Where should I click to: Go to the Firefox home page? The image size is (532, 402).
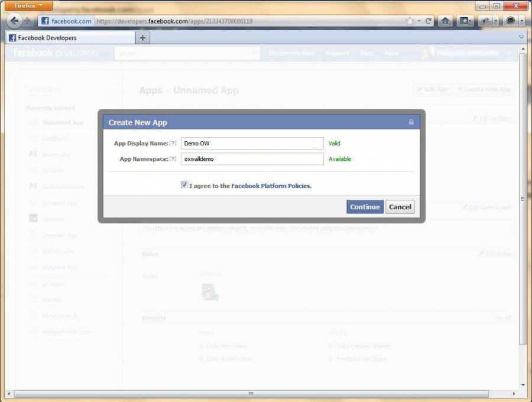(445, 21)
